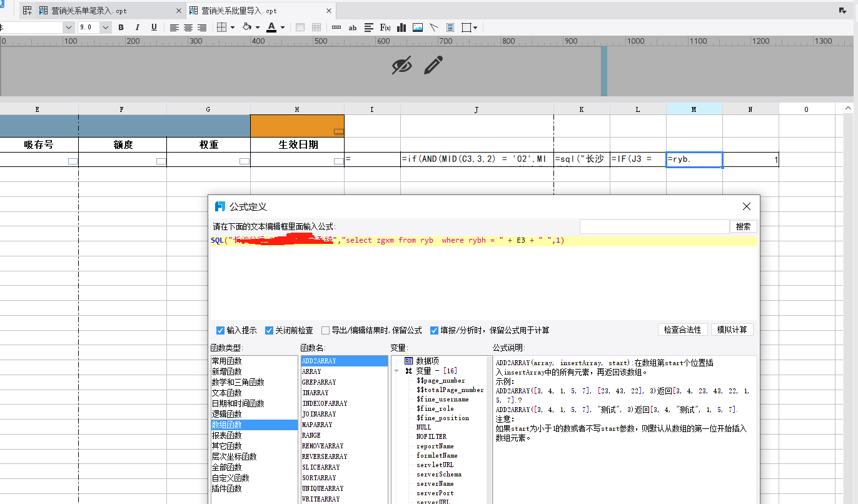Insert floating element icon
858x504 pixels.
pyautogui.click(x=467, y=28)
